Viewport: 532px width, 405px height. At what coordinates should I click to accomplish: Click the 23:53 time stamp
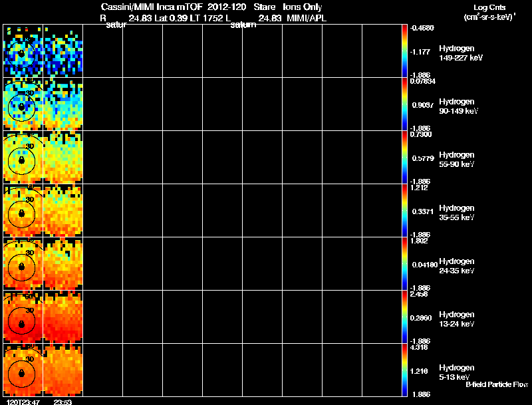pyautogui.click(x=63, y=402)
